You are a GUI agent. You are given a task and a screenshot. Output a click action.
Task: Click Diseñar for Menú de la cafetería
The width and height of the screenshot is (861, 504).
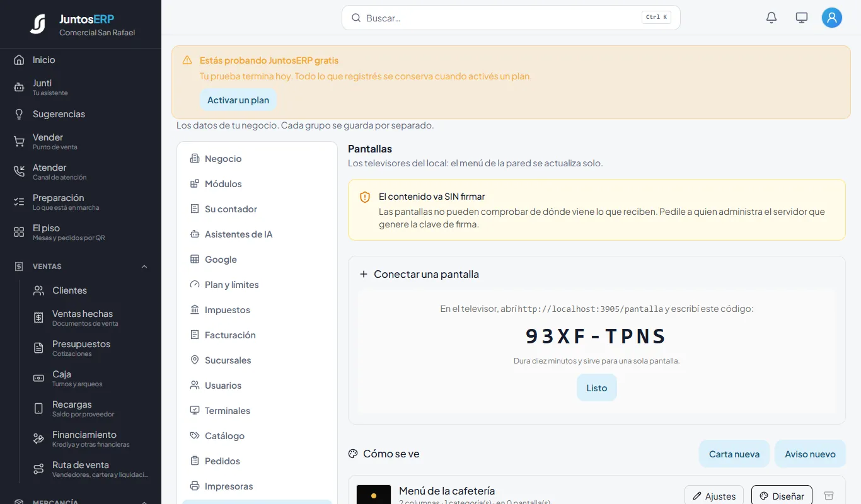coord(782,496)
